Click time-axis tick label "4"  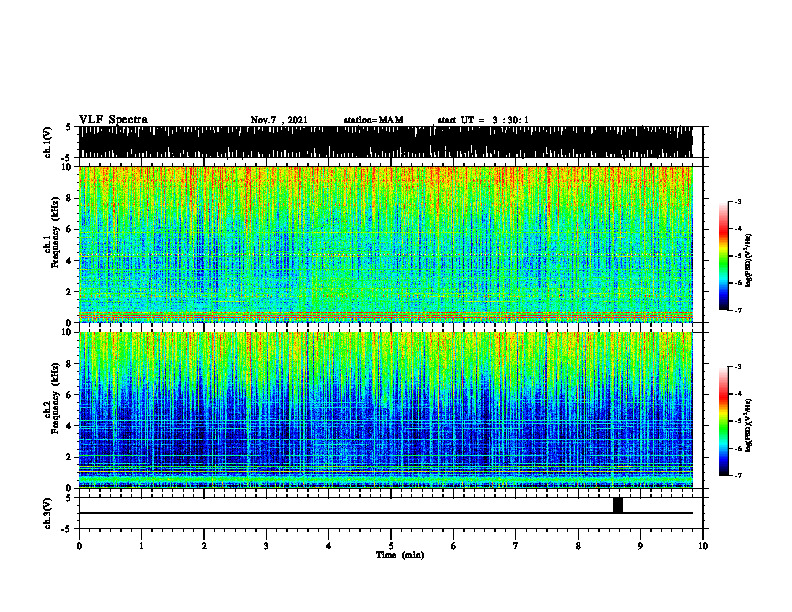point(329,546)
